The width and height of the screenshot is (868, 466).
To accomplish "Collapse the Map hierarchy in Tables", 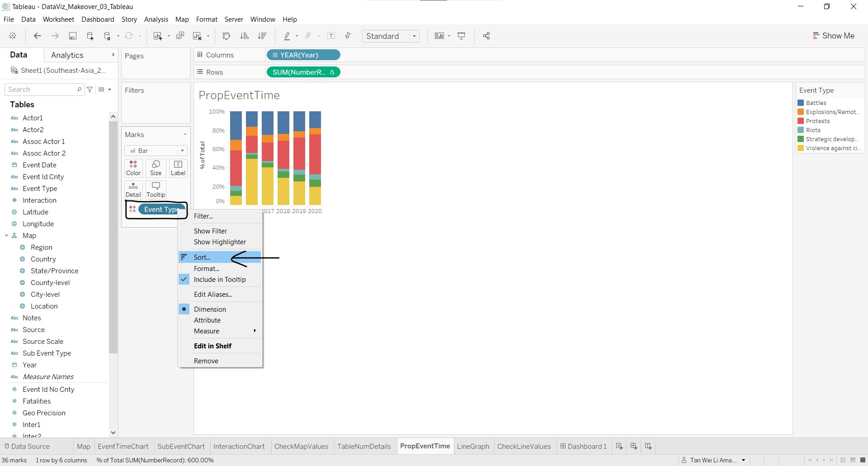I will 7,236.
